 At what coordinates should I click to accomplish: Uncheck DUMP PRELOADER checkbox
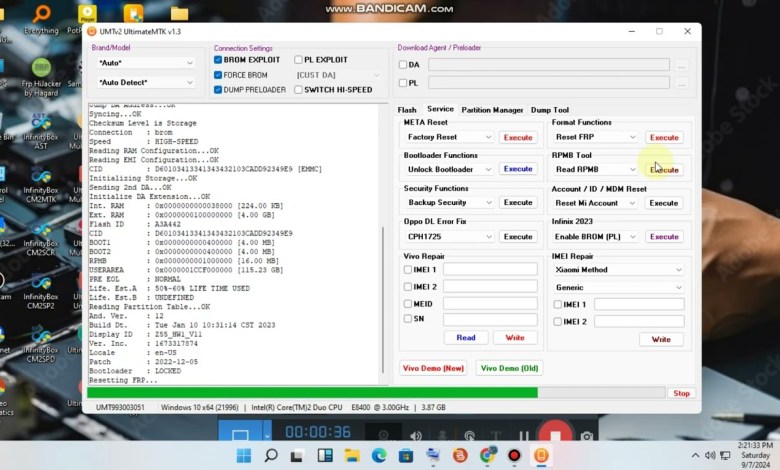pos(218,90)
